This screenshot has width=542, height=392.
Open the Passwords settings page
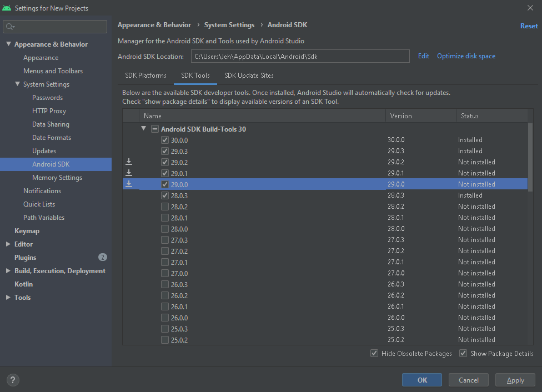pyautogui.click(x=47, y=98)
